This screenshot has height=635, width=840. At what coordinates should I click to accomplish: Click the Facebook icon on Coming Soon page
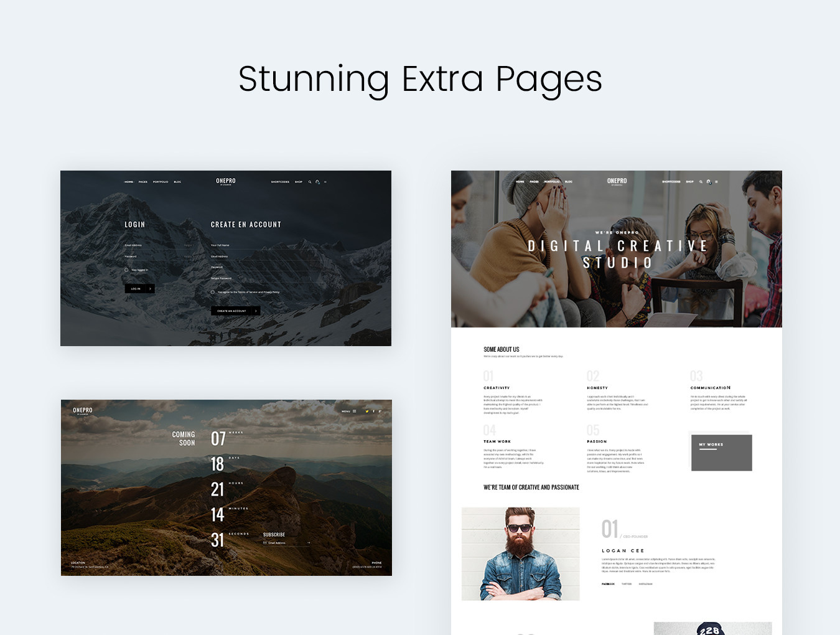[x=373, y=411]
